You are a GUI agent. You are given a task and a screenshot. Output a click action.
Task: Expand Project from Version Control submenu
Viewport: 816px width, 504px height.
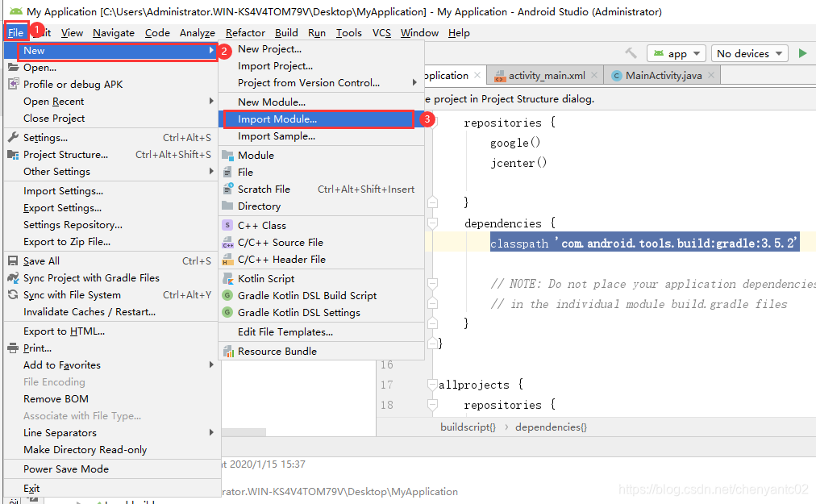pyautogui.click(x=414, y=82)
